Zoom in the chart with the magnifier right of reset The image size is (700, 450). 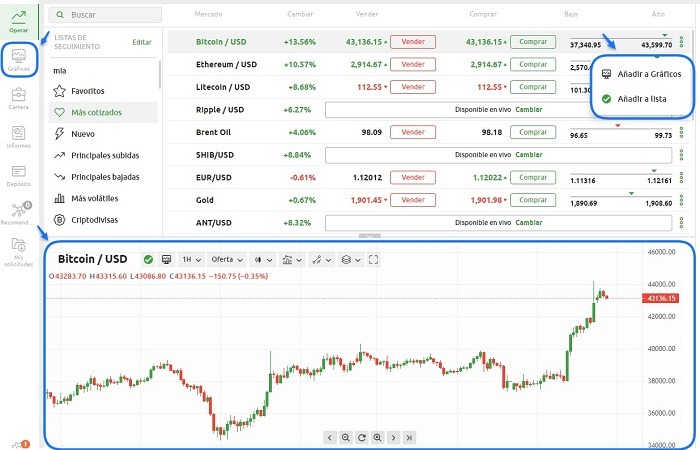pyautogui.click(x=378, y=438)
